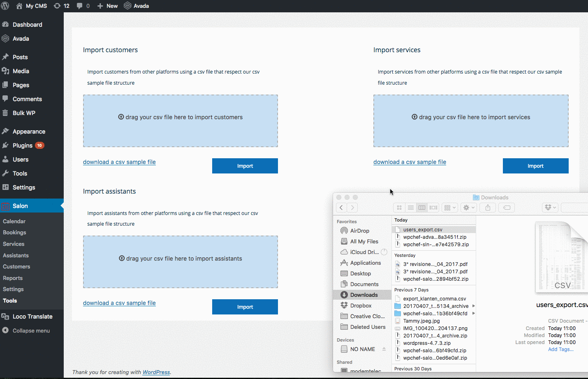588x379 pixels.
Task: Eject the NO NAME device
Action: pyautogui.click(x=384, y=349)
